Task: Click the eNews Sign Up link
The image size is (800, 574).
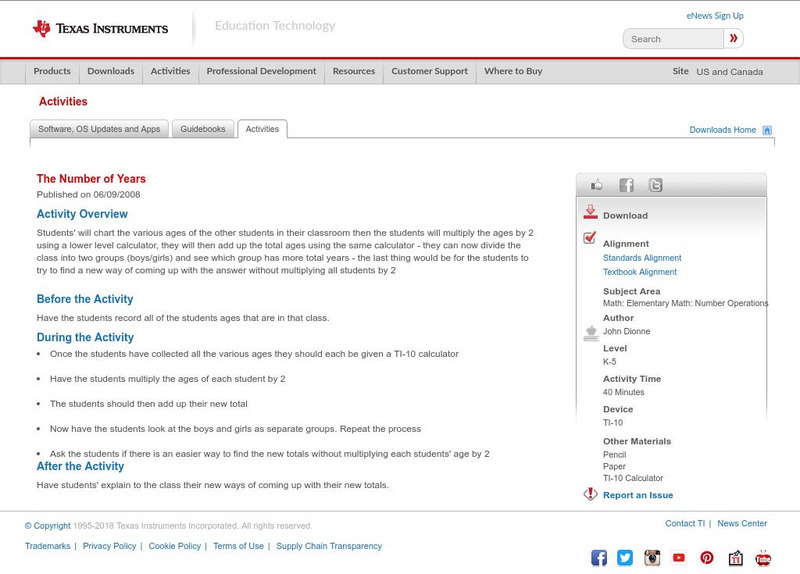Action: coord(715,16)
